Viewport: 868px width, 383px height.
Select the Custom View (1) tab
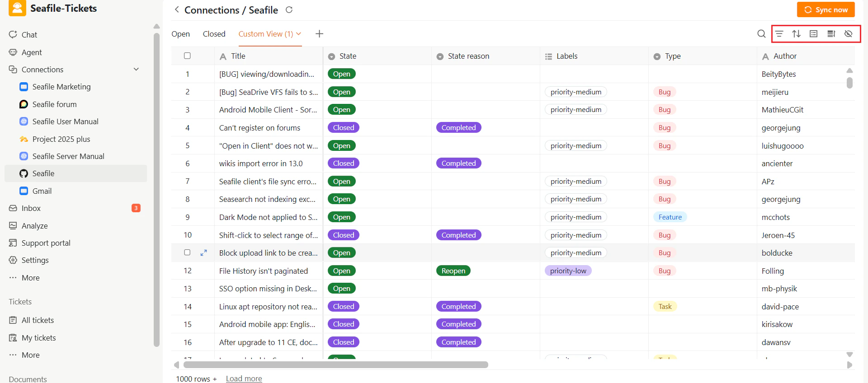pyautogui.click(x=266, y=34)
